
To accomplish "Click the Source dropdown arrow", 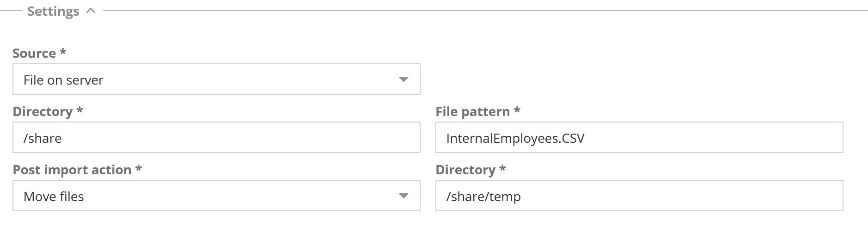I will click(x=403, y=80).
